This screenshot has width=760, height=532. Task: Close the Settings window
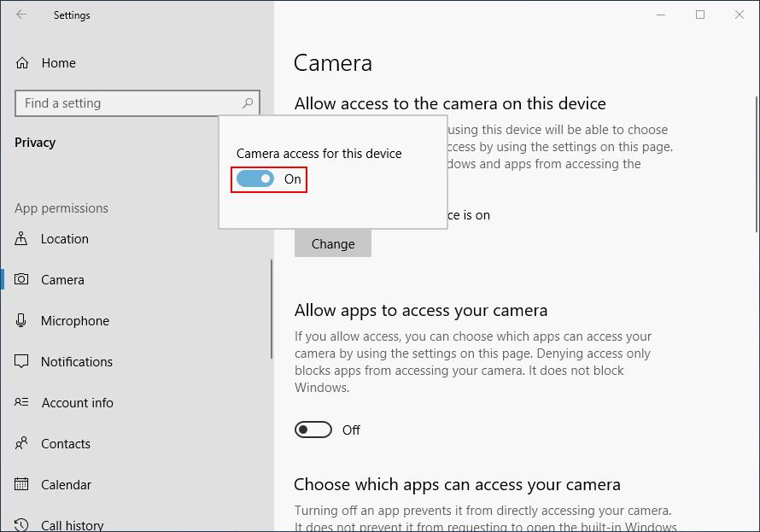pos(740,15)
